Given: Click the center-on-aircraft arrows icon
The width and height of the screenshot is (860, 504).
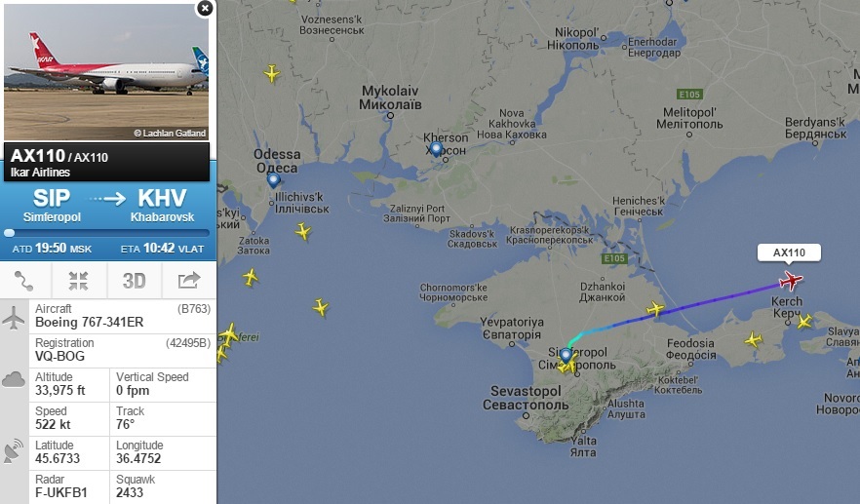Looking at the screenshot, I should point(78,281).
